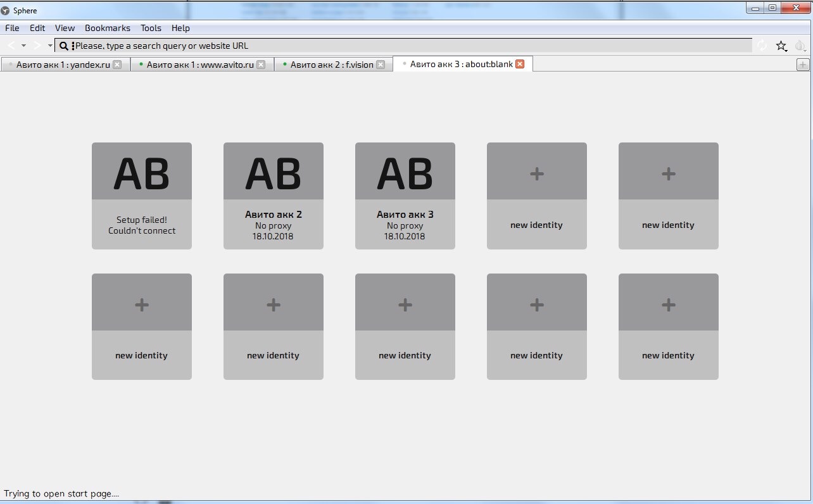This screenshot has width=813, height=504.
Task: Open the File menu
Action: pos(12,28)
